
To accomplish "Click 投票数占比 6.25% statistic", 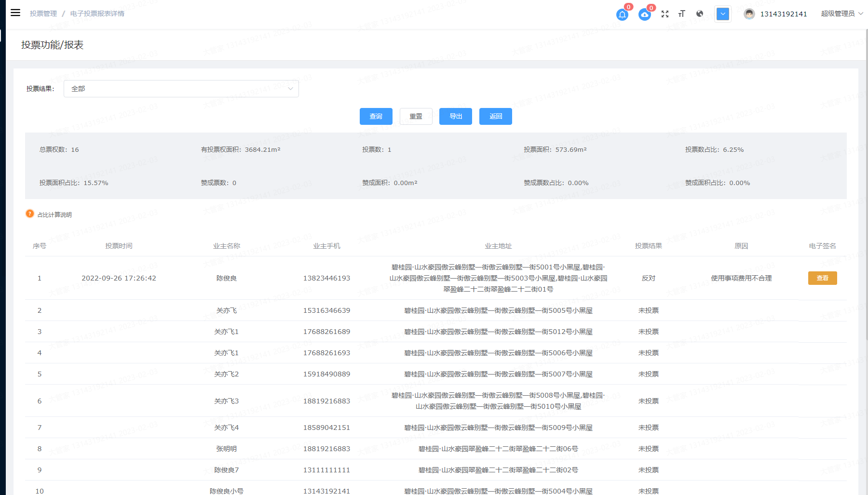I will 715,149.
